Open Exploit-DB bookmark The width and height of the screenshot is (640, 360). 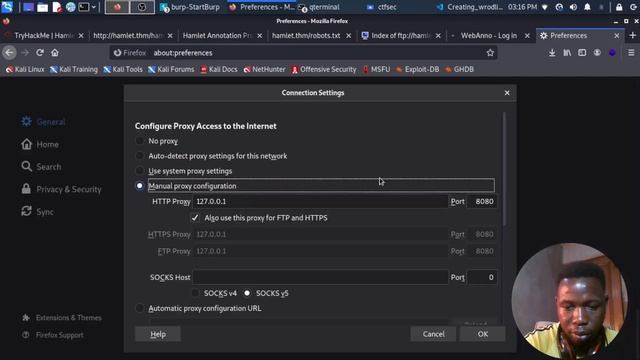click(418, 69)
